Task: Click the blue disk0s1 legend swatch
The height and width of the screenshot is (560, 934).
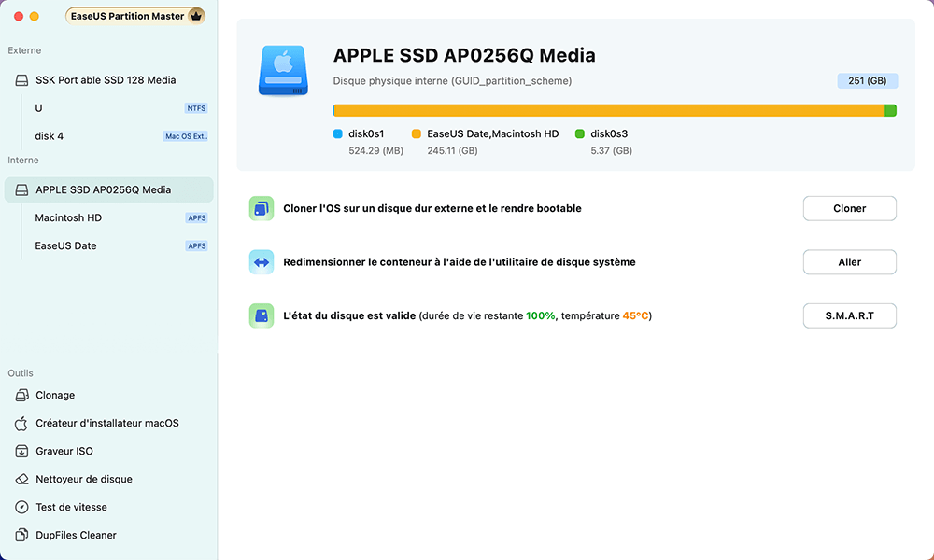Action: click(338, 133)
